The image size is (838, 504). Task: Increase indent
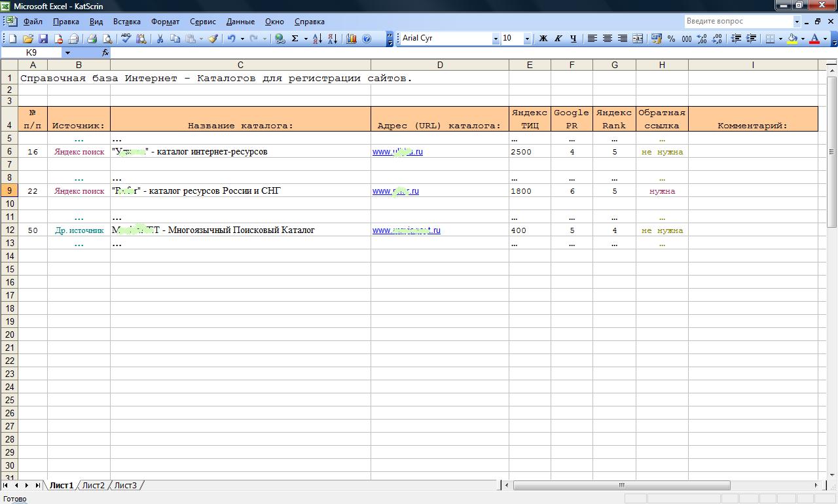pyautogui.click(x=751, y=39)
